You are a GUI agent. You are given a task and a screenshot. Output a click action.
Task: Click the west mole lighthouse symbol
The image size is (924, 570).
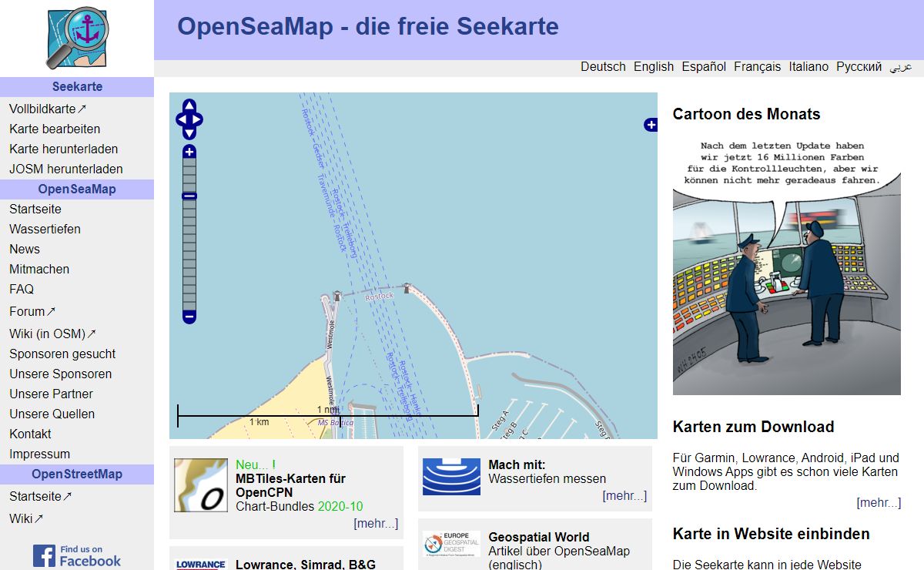[336, 294]
